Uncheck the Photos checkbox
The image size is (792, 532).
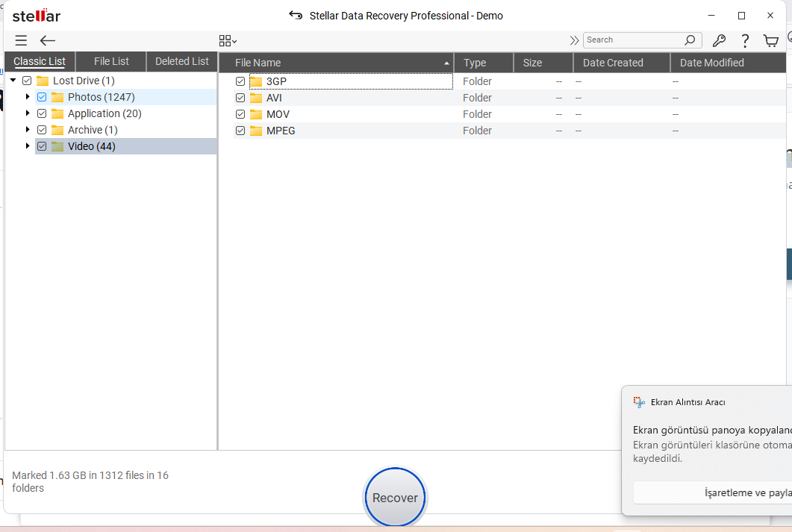pos(42,97)
